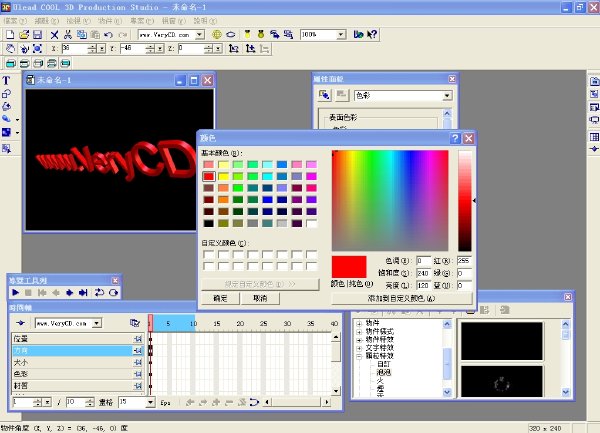600x433 pixels.
Task: Open the timeline object name dropdown
Action: (x=97, y=323)
